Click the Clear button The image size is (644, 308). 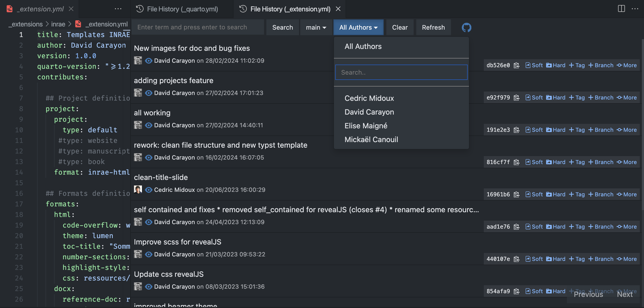(x=400, y=28)
